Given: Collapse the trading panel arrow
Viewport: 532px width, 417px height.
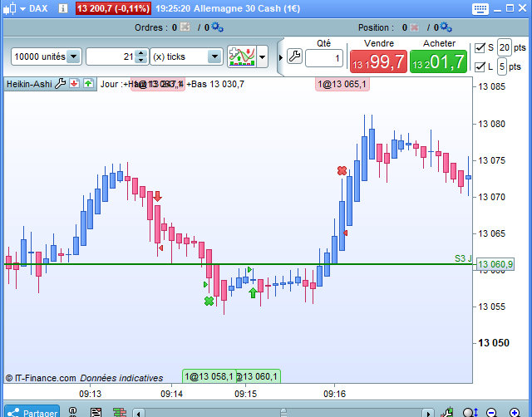Looking at the screenshot, I should click(x=281, y=57).
